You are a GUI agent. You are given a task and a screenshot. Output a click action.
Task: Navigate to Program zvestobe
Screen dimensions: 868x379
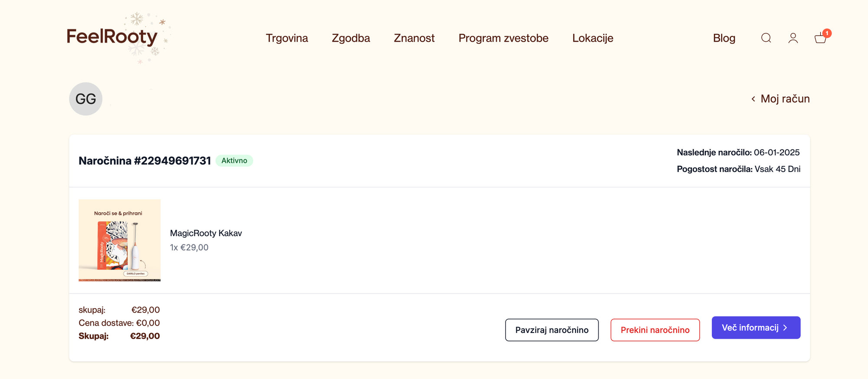[503, 38]
